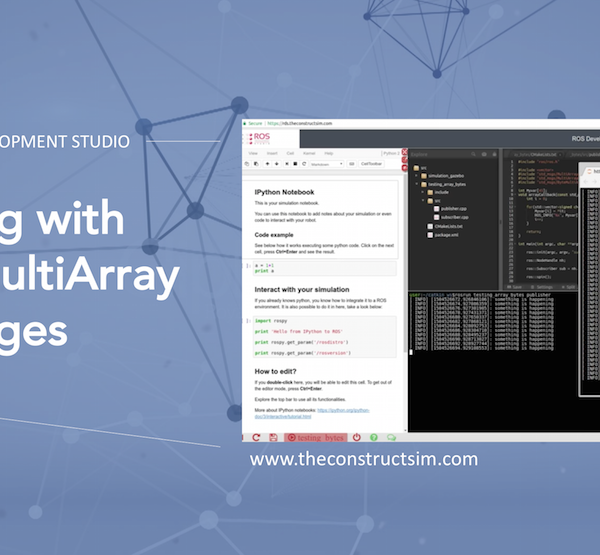Open the notebook Insert menu

coord(272,153)
